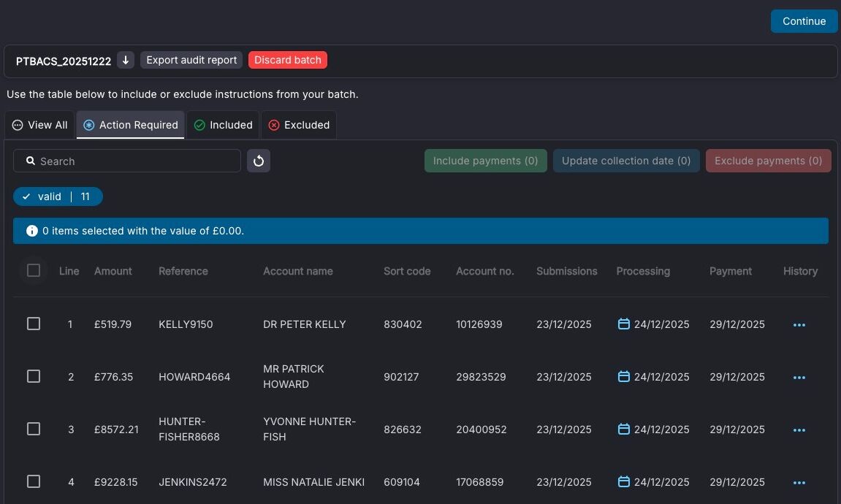Click calendar icon for YVONNE HUNTER-FISH processing date
The image size is (841, 504).
pyautogui.click(x=624, y=429)
